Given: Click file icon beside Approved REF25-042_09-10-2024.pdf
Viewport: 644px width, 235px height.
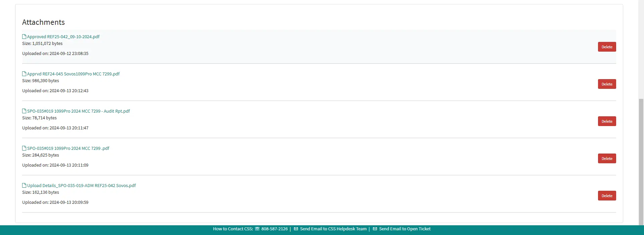Looking at the screenshot, I should pos(24,37).
